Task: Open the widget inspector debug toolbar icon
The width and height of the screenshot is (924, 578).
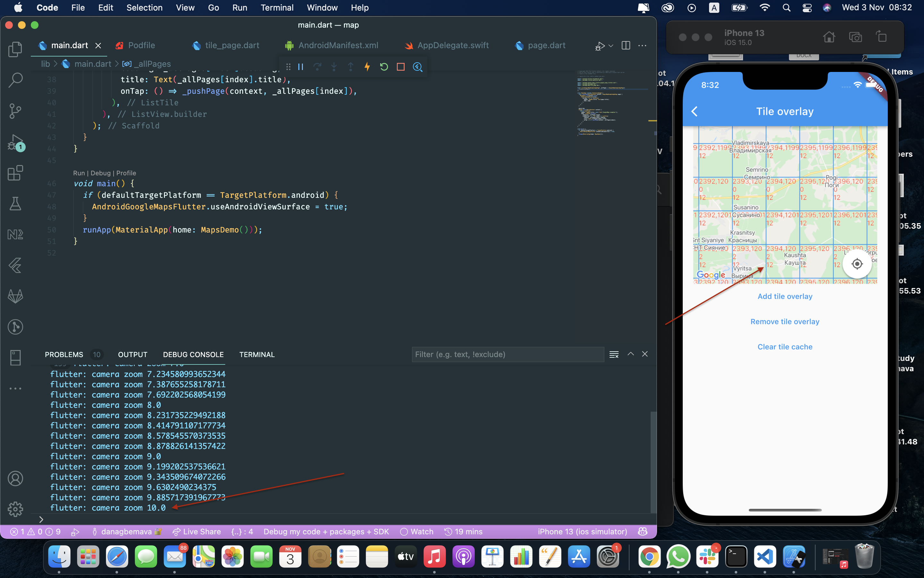Action: pos(417,67)
